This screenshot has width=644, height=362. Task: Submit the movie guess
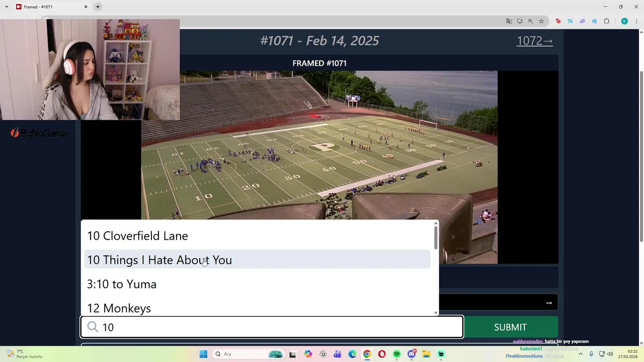(x=510, y=327)
